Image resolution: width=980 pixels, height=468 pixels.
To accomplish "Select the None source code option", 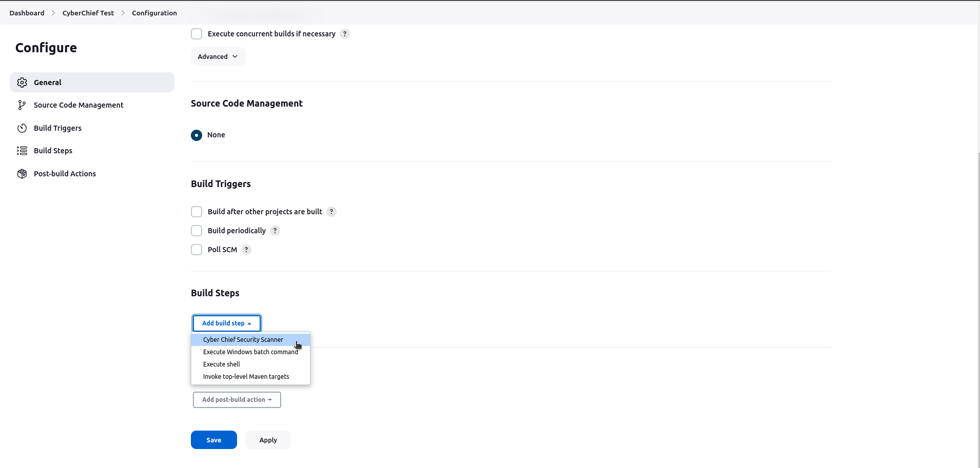I will [197, 135].
